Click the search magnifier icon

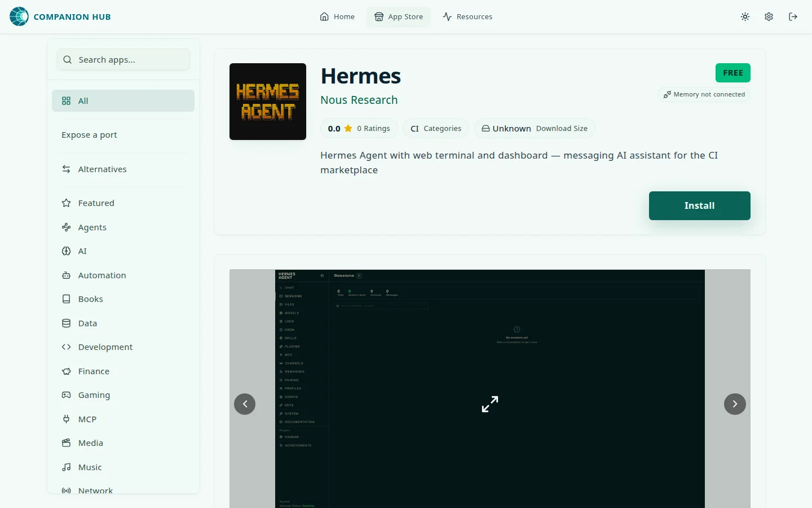pyautogui.click(x=67, y=59)
